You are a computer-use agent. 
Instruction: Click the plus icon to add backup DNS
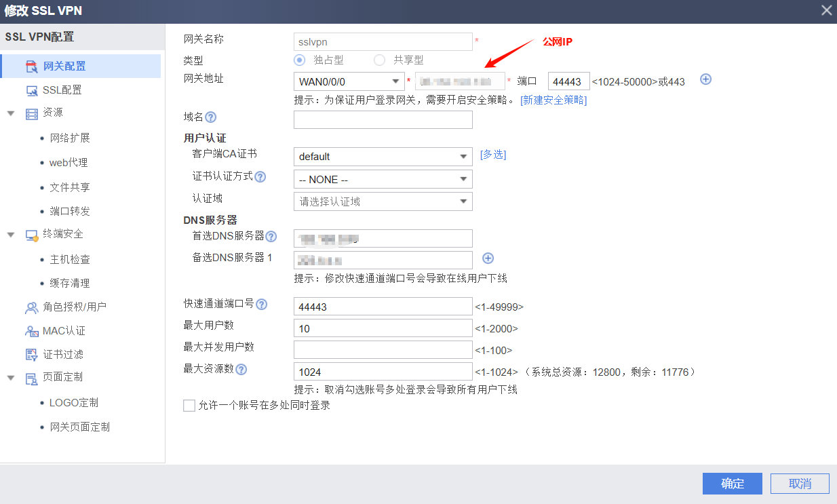(x=488, y=258)
